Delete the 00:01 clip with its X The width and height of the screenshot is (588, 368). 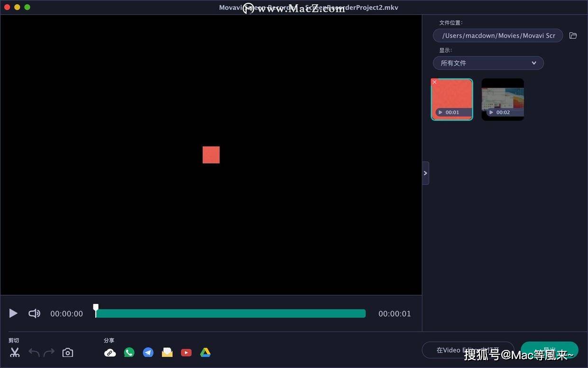434,82
